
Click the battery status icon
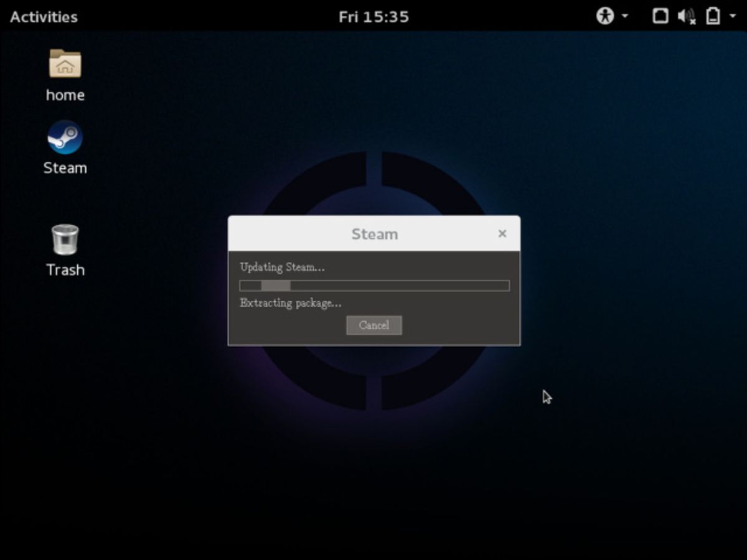tap(713, 16)
